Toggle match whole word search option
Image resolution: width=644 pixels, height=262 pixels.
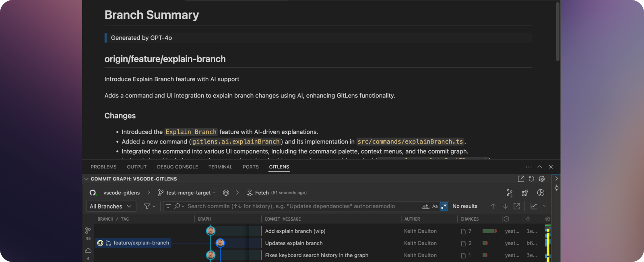pos(425,206)
